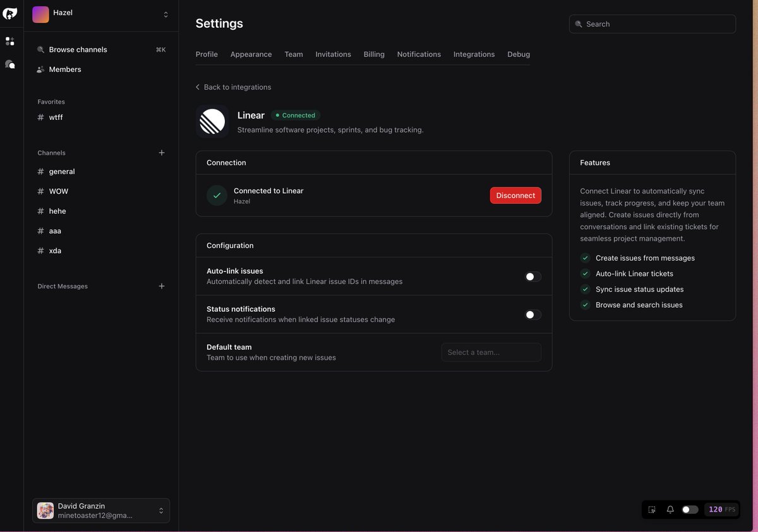Go back via Back to integrations link
Screen dimensions: 758x532
point(233,87)
